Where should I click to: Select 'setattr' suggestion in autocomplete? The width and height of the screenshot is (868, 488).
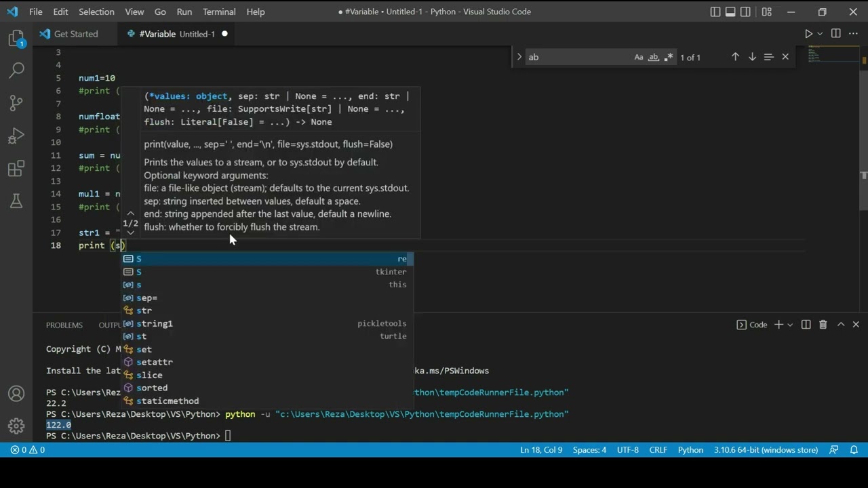point(267,362)
